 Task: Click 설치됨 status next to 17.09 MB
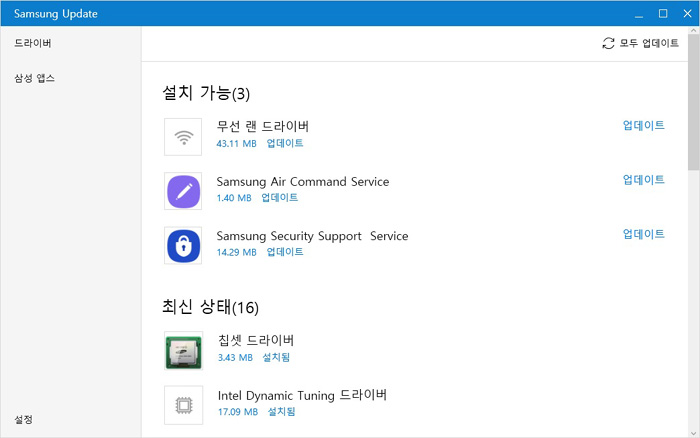coord(281,412)
